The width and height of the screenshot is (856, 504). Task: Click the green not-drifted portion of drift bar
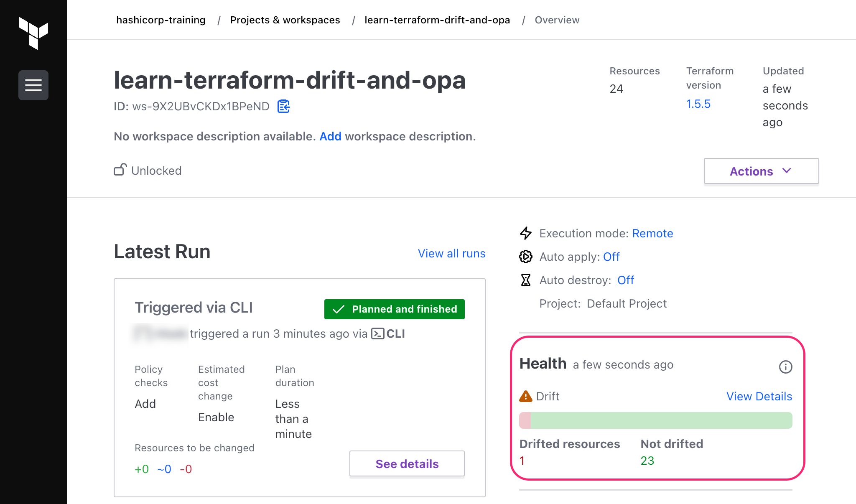coord(661,420)
